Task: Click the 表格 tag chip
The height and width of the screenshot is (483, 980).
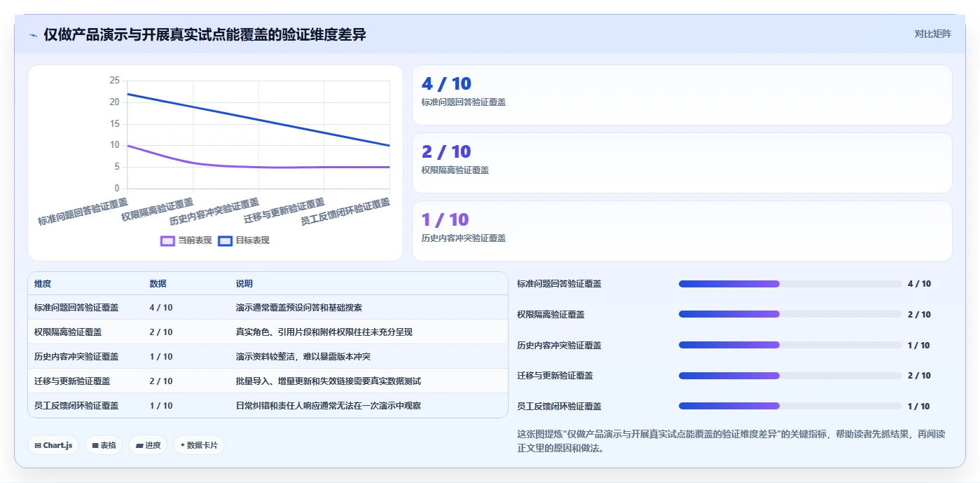Action: [104, 445]
